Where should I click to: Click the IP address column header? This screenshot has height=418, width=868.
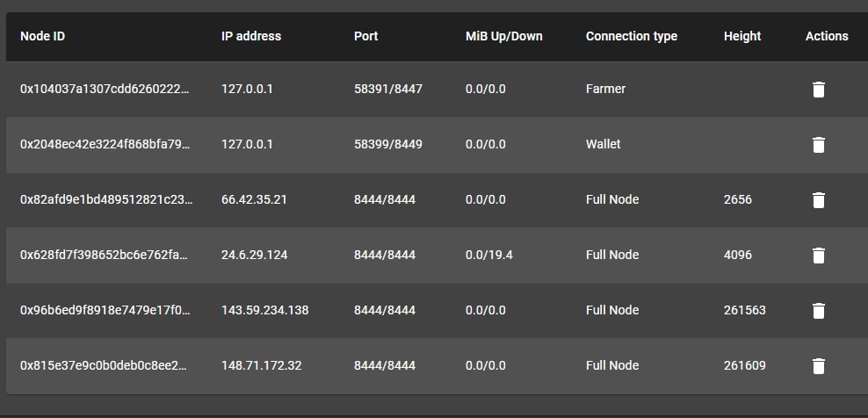tap(251, 36)
